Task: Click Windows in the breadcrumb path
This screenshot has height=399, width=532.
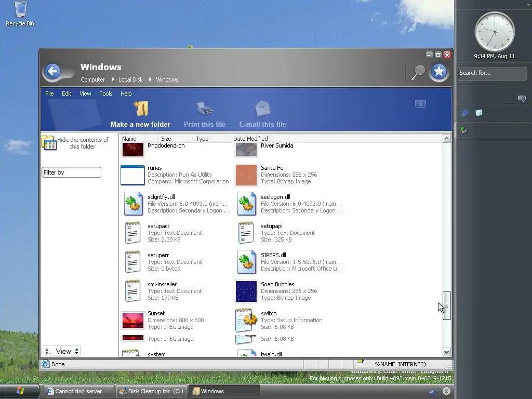Action: click(x=167, y=79)
